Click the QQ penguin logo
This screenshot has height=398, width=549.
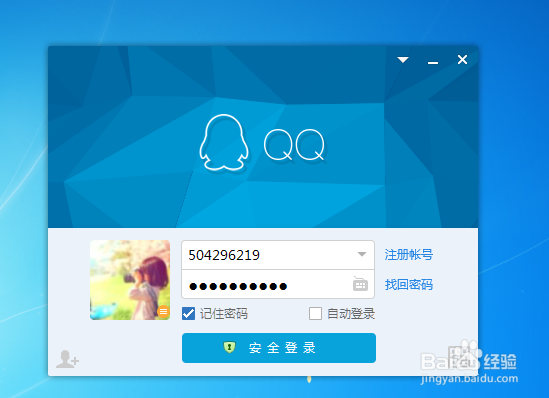click(x=224, y=142)
